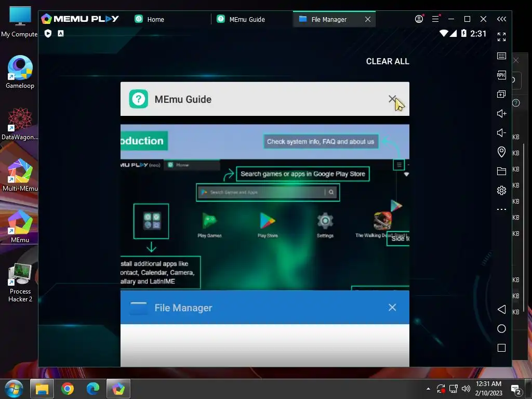The height and width of the screenshot is (399, 532).
Task: Open the MEmu hamburger menu
Action: click(435, 19)
